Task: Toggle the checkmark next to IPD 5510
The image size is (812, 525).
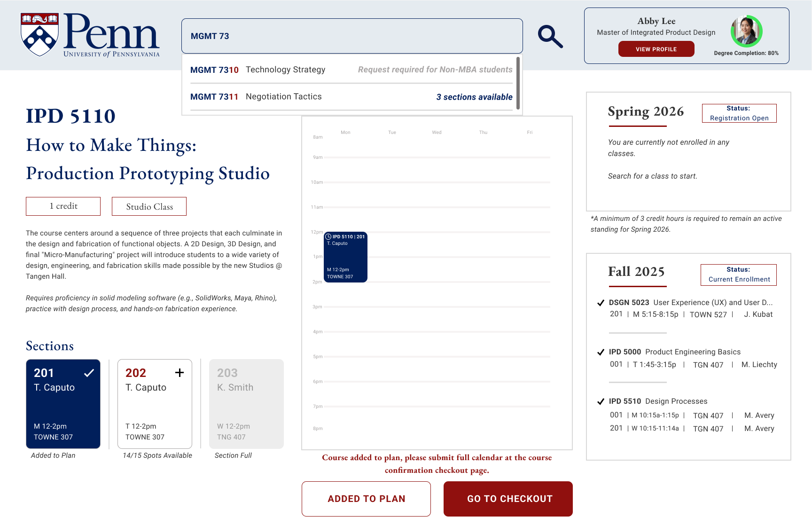Action: coord(601,401)
